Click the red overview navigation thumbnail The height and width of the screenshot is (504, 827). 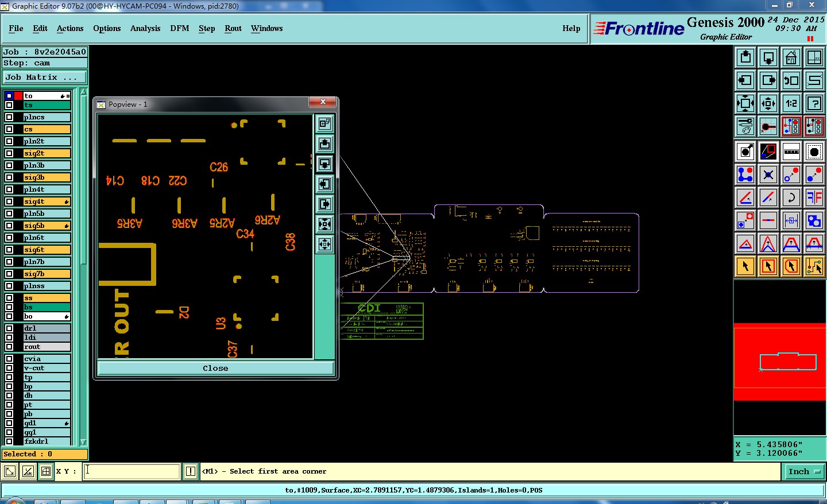(780, 362)
